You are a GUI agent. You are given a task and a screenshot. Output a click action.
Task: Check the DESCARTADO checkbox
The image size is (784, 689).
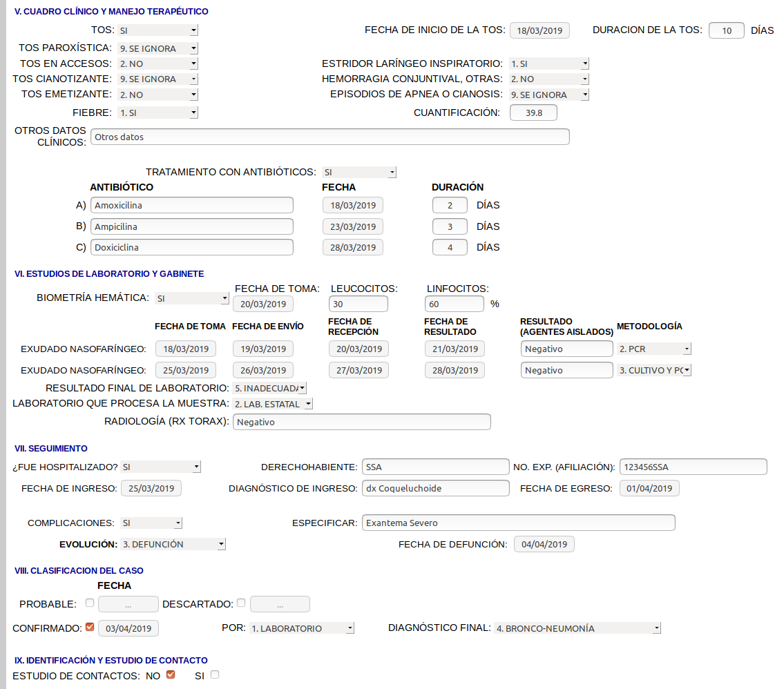tap(241, 603)
